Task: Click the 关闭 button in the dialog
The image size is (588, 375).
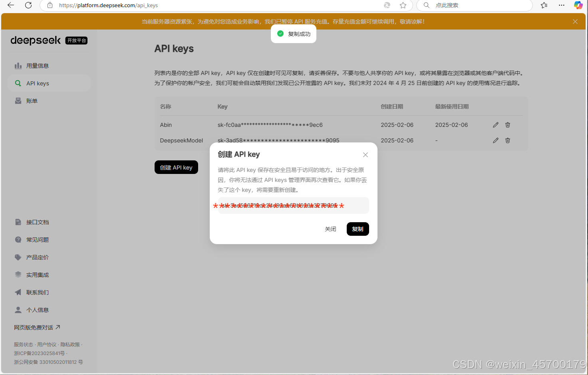Action: [330, 229]
